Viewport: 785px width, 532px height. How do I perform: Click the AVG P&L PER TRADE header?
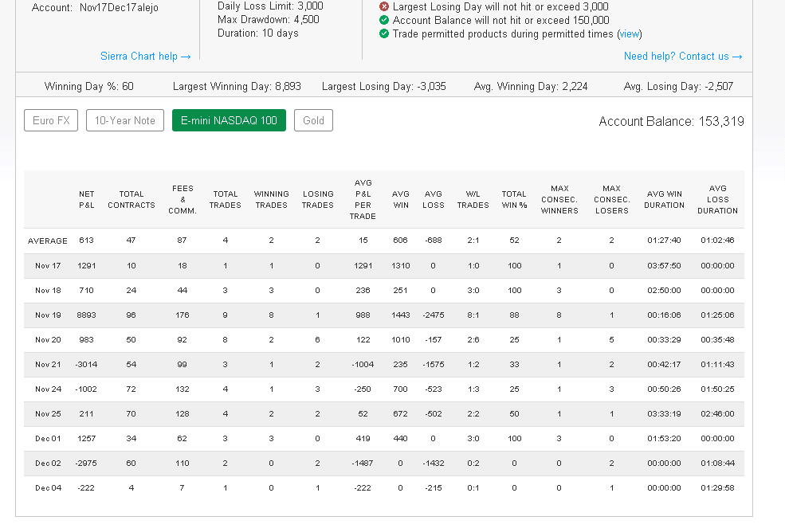(x=363, y=199)
